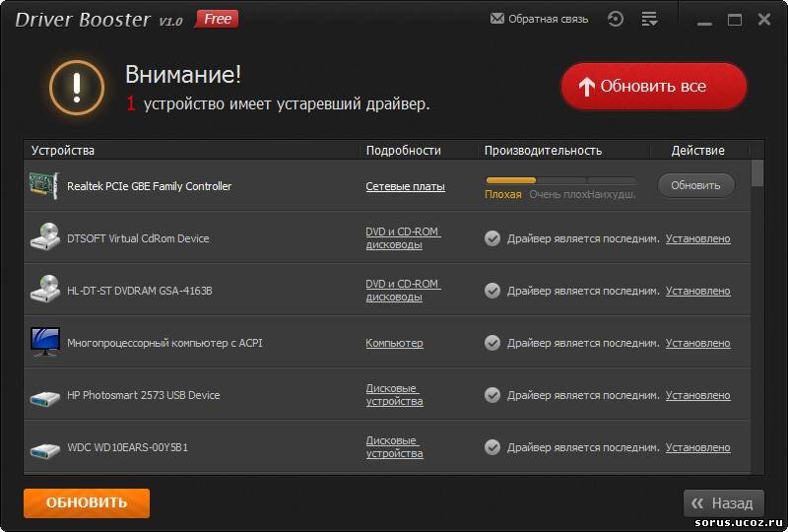788x532 pixels.
Task: Click Установлено link in DTSOFT row
Action: [698, 238]
